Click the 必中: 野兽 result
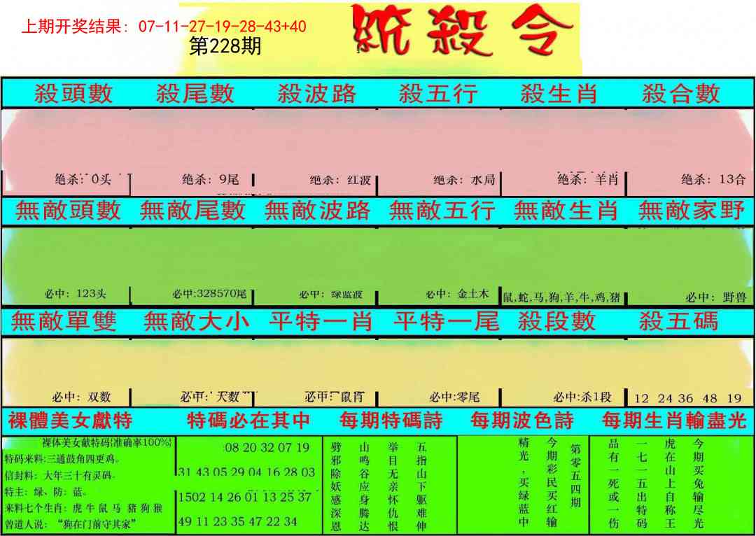The width and height of the screenshot is (756, 536). click(715, 297)
